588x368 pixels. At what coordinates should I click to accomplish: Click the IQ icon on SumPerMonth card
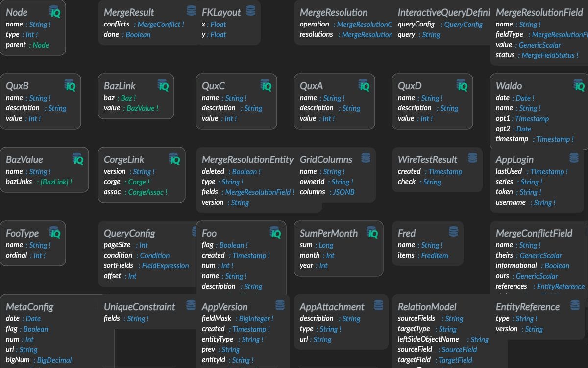(x=372, y=233)
